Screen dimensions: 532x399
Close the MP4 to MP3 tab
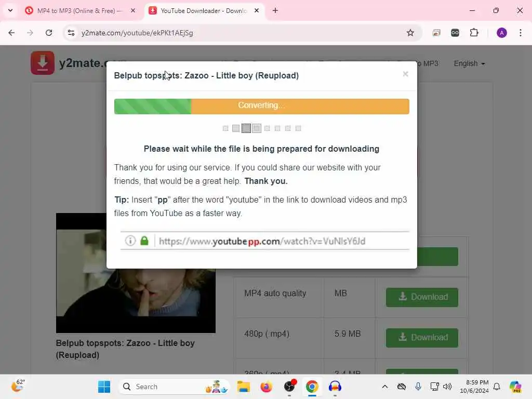tap(133, 10)
